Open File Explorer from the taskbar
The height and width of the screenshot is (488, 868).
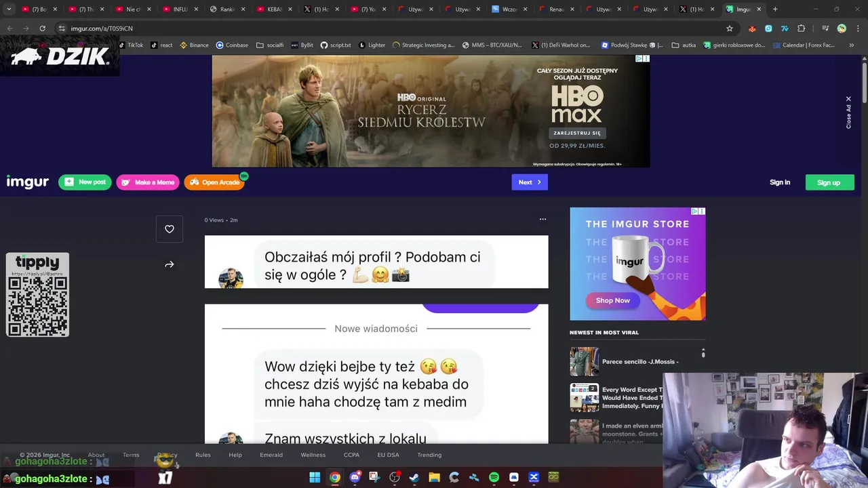coord(434,478)
